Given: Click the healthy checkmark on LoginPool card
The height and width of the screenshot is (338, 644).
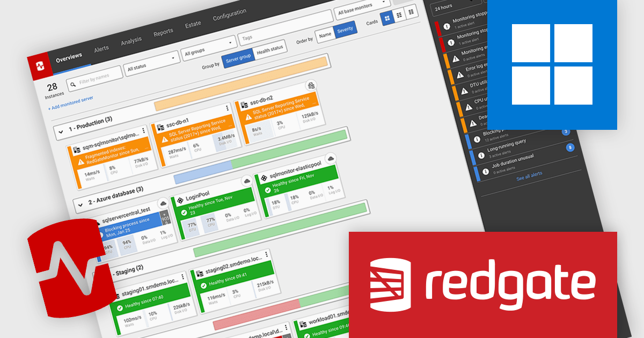Looking at the screenshot, I should point(183,213).
